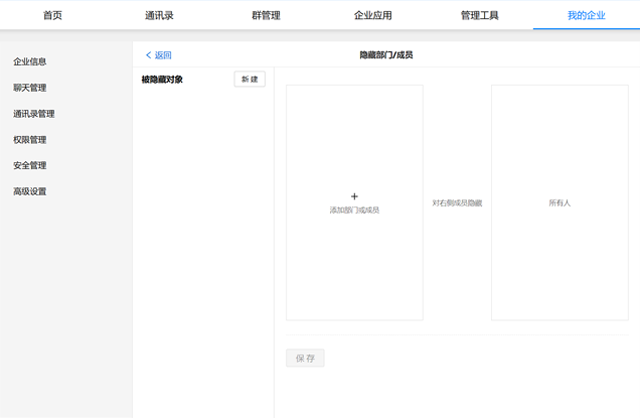Click the back chevron arrow icon
Image resolution: width=640 pixels, height=418 pixels.
pyautogui.click(x=149, y=55)
